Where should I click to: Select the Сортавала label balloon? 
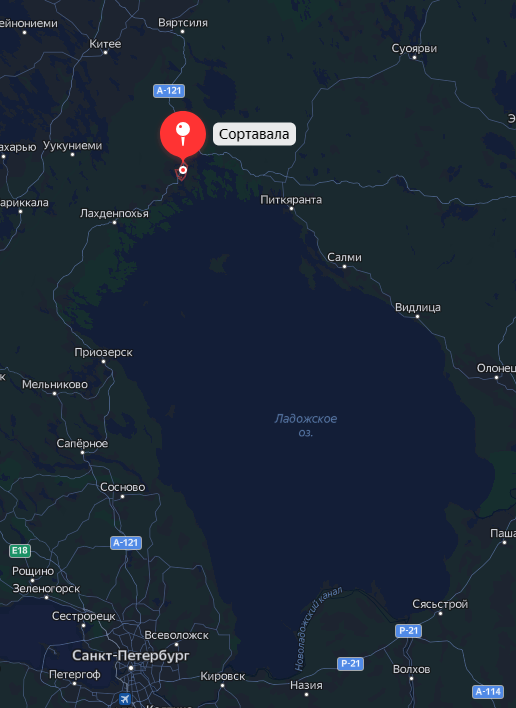point(254,134)
